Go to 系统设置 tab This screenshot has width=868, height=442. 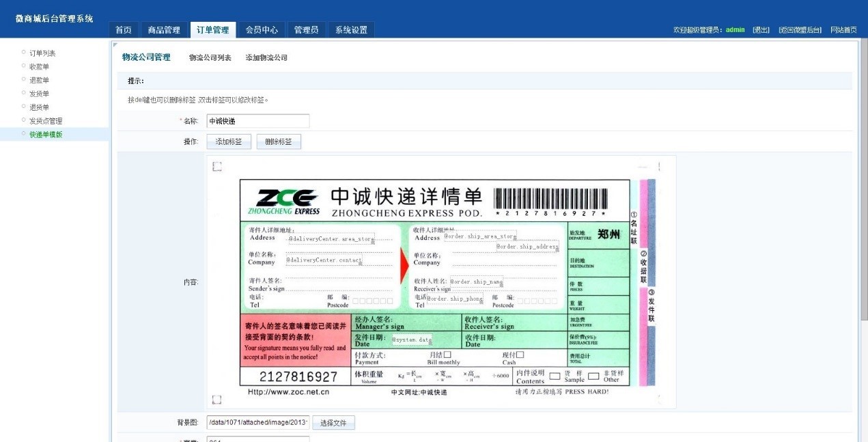[351, 30]
